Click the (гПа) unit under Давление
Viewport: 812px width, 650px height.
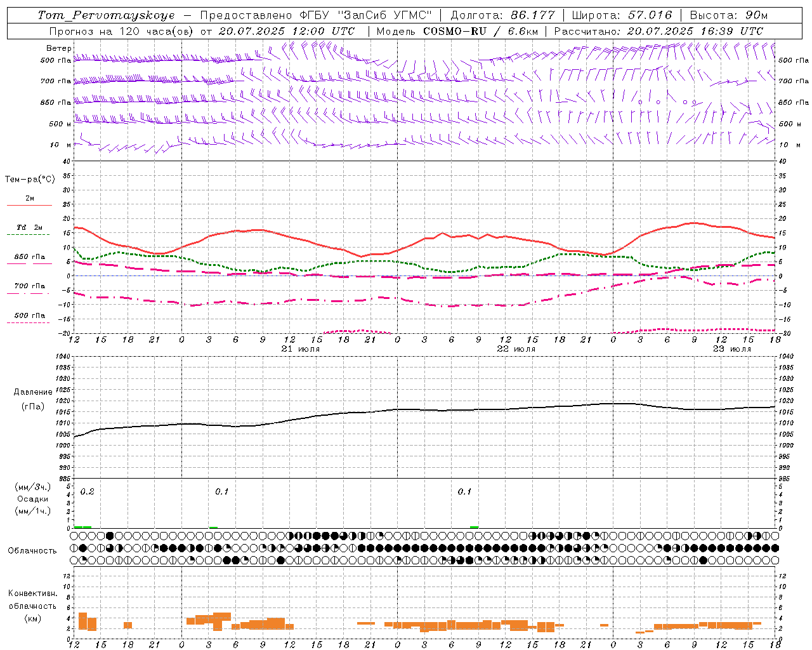(32, 407)
